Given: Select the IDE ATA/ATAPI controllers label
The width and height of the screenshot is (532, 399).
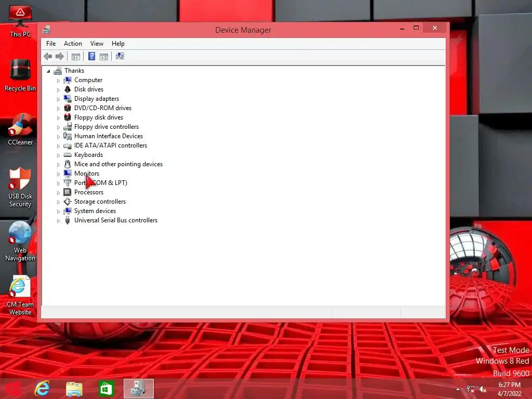Looking at the screenshot, I should (x=111, y=145).
